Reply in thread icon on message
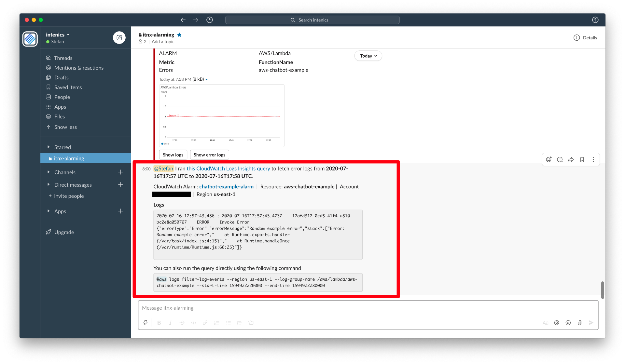This screenshot has height=364, width=625. click(x=560, y=159)
